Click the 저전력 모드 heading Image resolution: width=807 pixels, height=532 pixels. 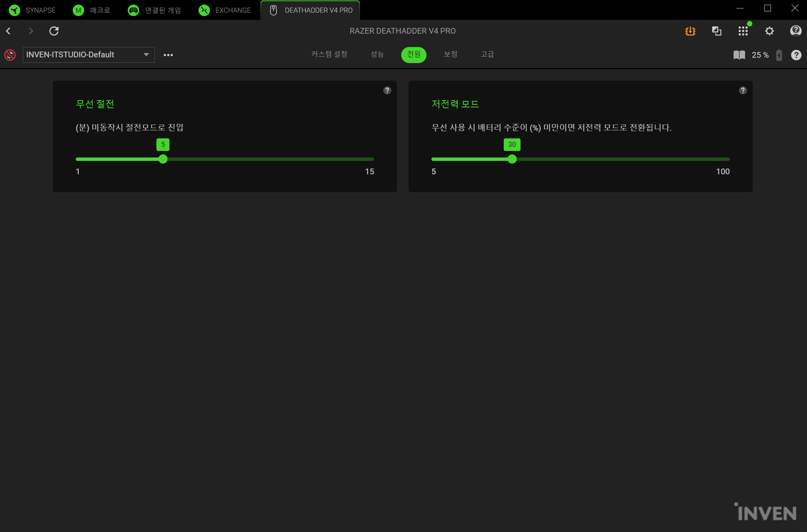[x=455, y=104]
